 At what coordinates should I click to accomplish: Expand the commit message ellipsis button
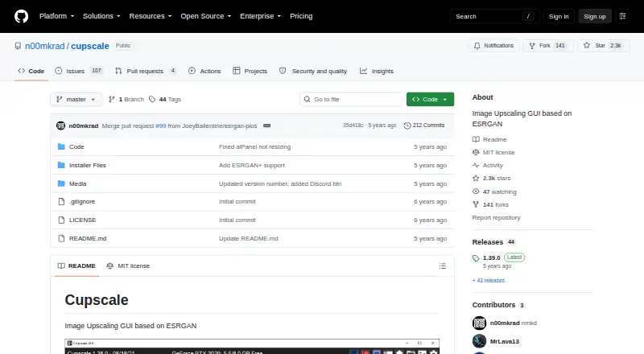[x=266, y=126]
